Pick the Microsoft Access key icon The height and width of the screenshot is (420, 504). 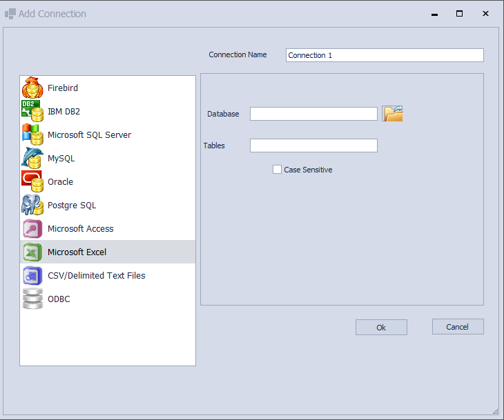(32, 228)
